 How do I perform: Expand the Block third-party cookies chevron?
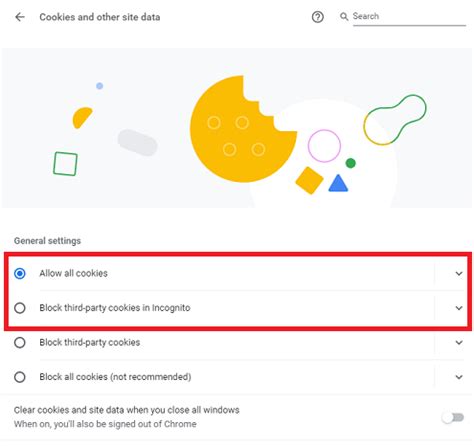pos(459,343)
